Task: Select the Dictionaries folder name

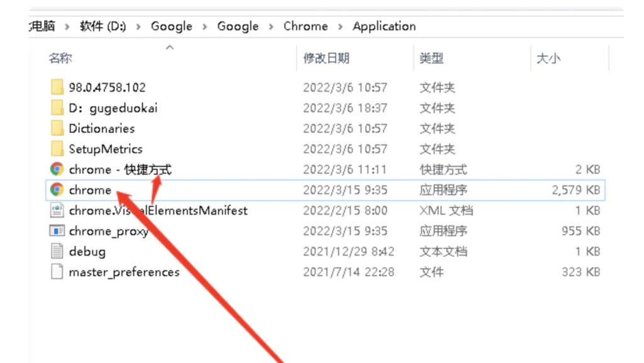Action: point(101,128)
